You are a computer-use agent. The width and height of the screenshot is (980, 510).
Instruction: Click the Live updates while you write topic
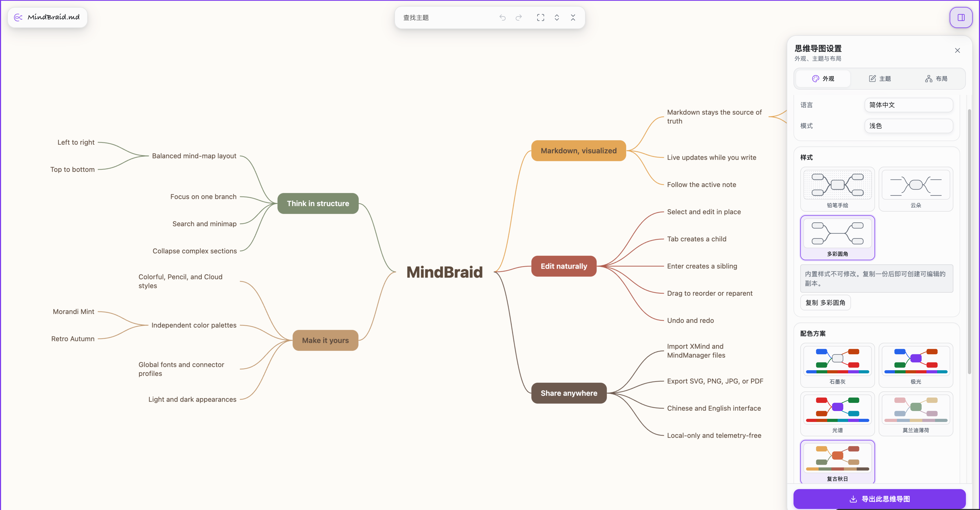[711, 157]
